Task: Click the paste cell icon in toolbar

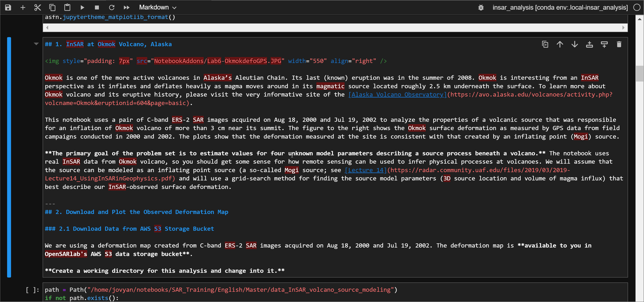Action: tap(67, 7)
